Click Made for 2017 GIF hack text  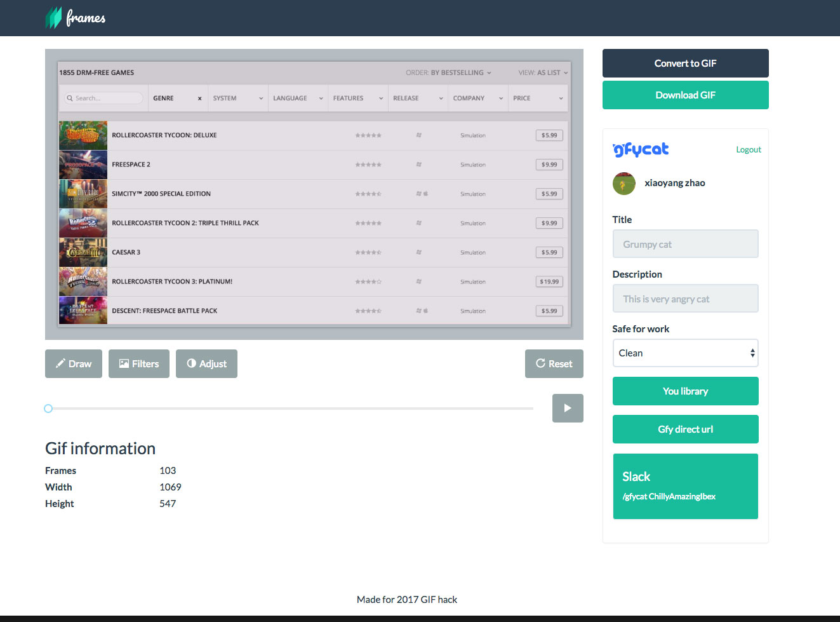tap(407, 600)
